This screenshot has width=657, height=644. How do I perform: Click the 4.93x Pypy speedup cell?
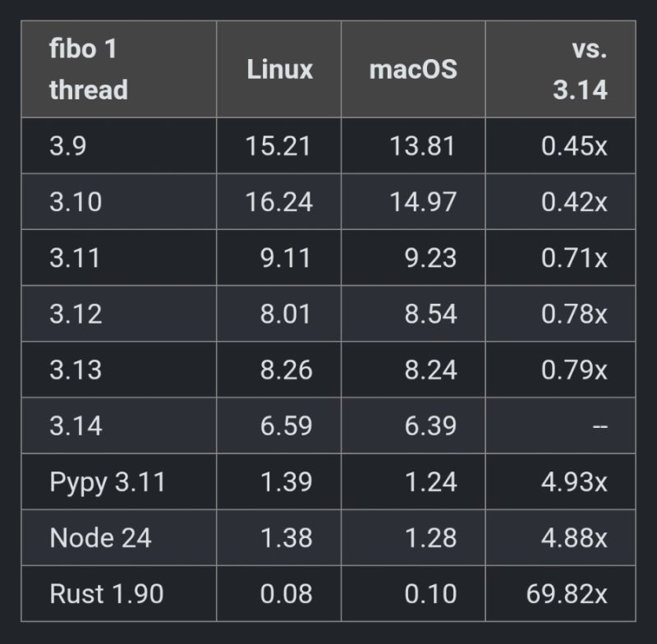pos(574,481)
